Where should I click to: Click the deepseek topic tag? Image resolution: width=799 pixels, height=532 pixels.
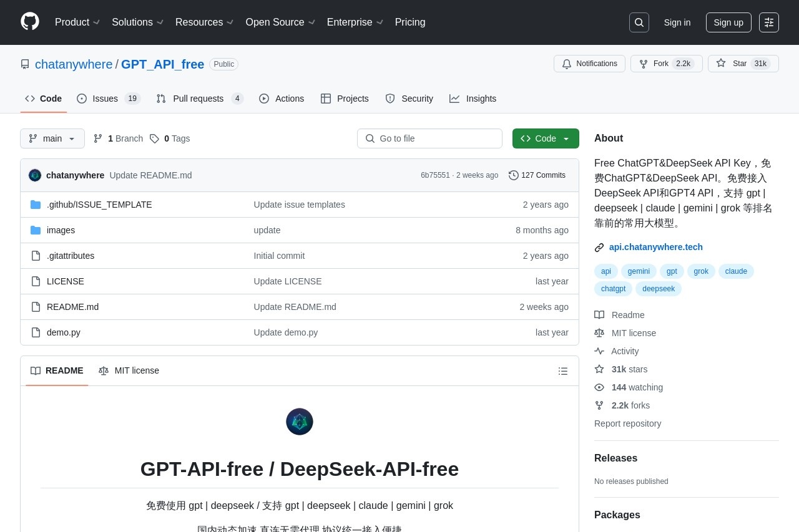tap(659, 289)
